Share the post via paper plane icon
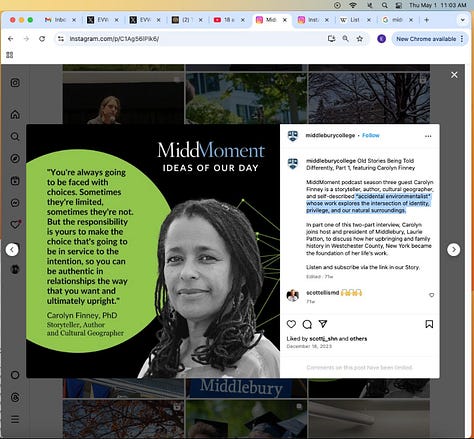Image resolution: width=474 pixels, height=439 pixels. (323, 324)
